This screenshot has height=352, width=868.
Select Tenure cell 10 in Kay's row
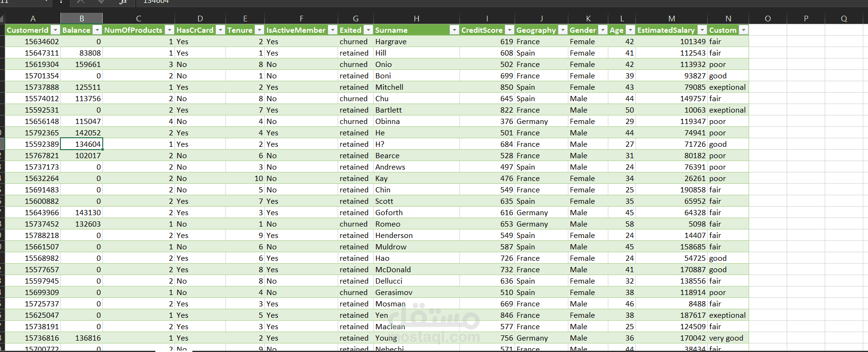(x=245, y=178)
